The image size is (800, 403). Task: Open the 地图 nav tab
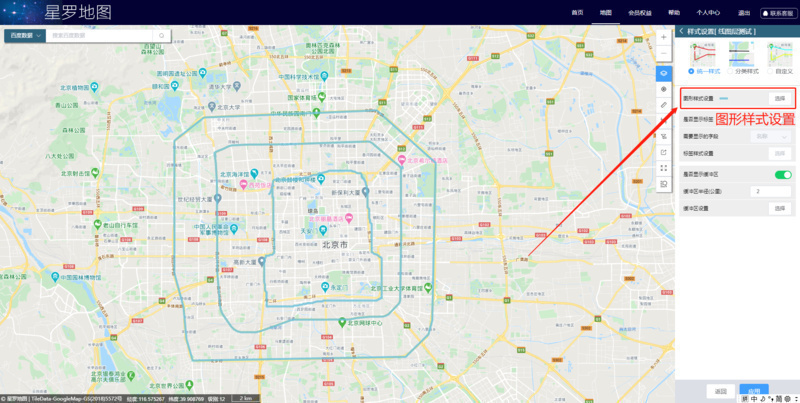point(606,13)
